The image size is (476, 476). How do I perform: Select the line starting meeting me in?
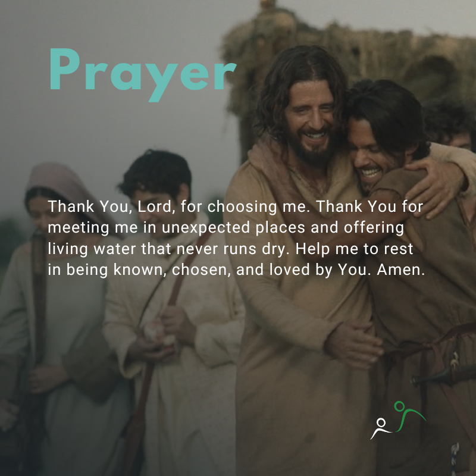(226, 228)
